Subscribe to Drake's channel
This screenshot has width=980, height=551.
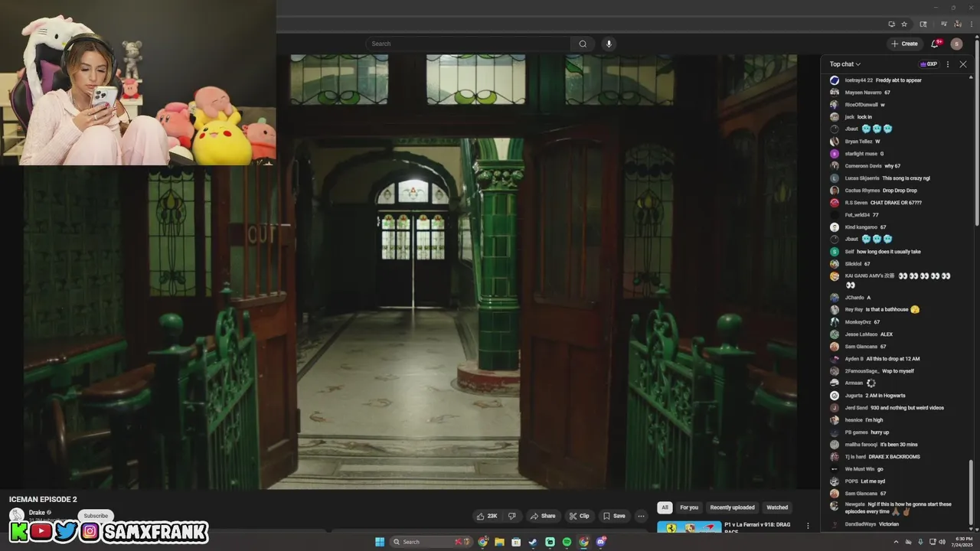[x=96, y=516]
